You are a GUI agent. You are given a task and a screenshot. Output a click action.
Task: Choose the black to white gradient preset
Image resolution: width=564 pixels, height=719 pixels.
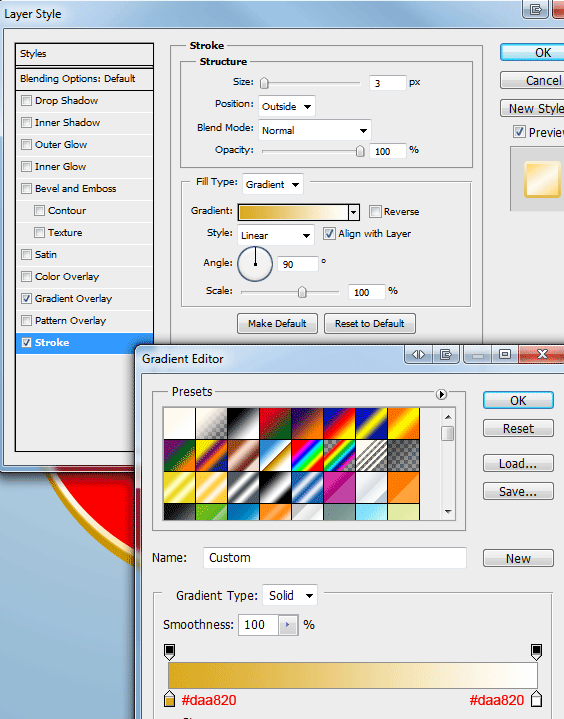(243, 423)
